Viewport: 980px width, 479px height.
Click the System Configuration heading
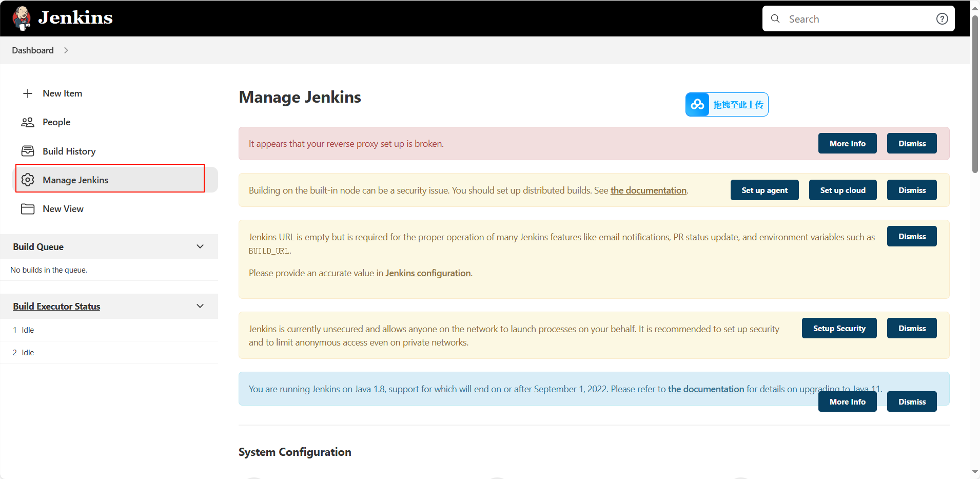coord(295,452)
